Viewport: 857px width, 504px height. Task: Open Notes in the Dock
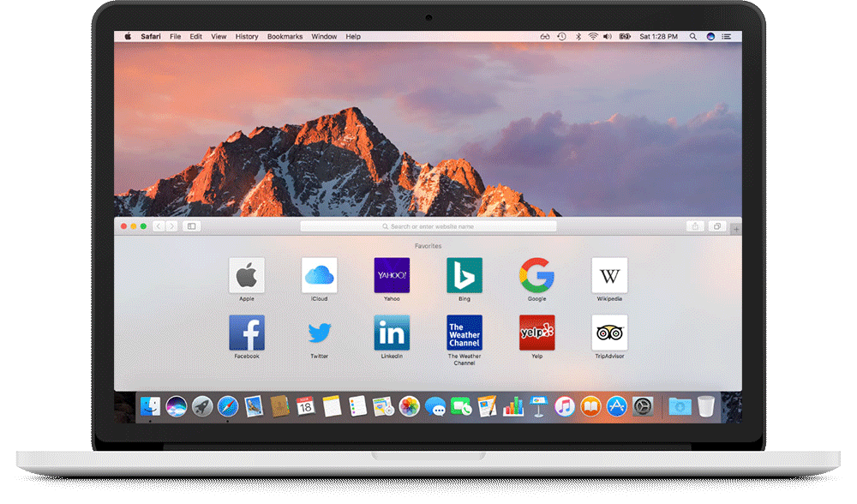[332, 406]
